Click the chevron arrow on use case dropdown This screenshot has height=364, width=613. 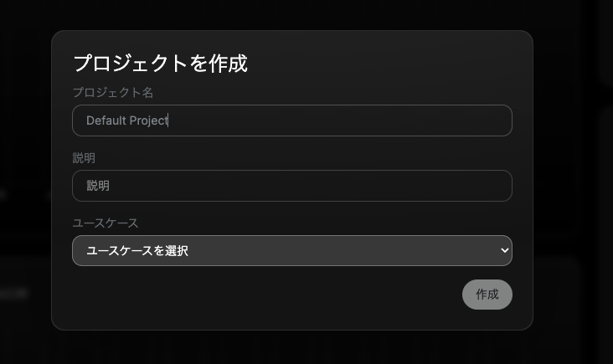tap(503, 250)
